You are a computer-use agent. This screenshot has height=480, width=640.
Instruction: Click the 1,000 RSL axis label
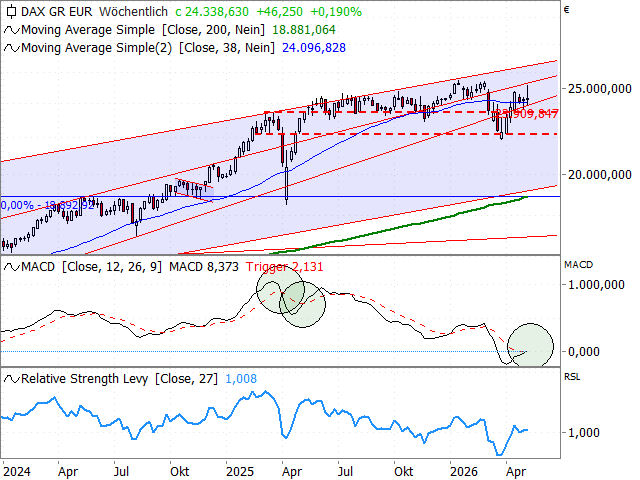point(584,432)
